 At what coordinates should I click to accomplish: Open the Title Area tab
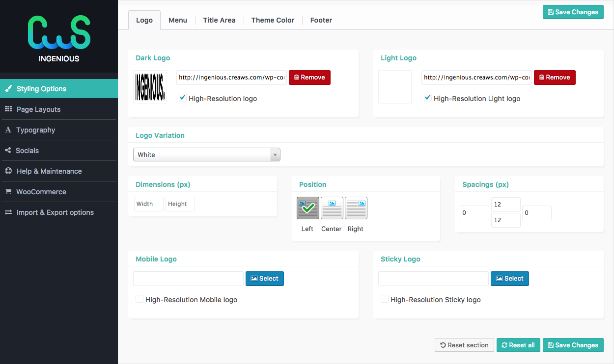point(219,20)
